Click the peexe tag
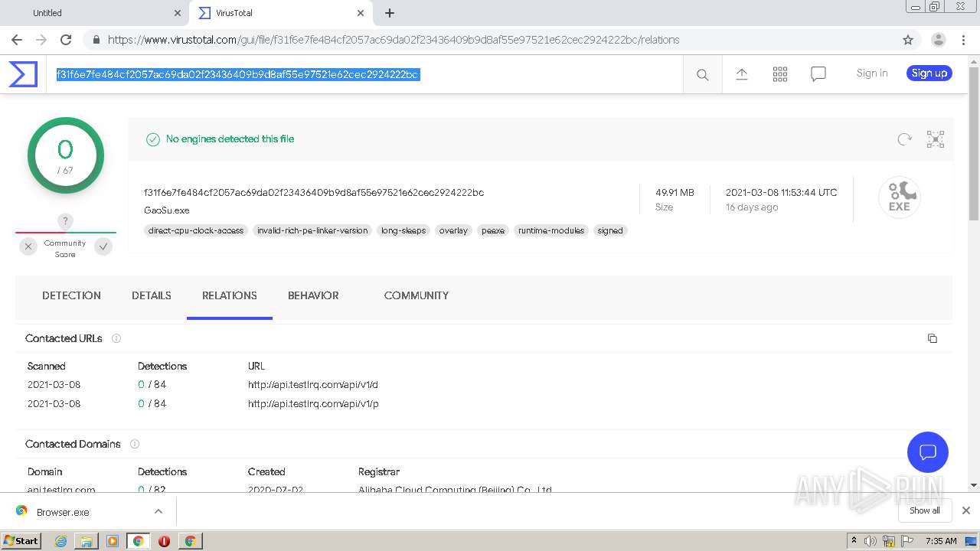Viewport: 980px width, 551px height. pyautogui.click(x=493, y=230)
